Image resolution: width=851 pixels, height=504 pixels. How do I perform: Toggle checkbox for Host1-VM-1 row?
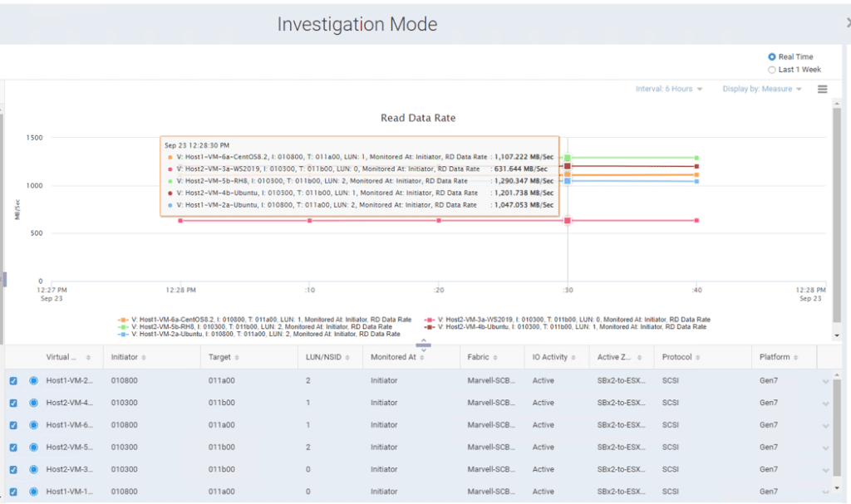(x=13, y=492)
